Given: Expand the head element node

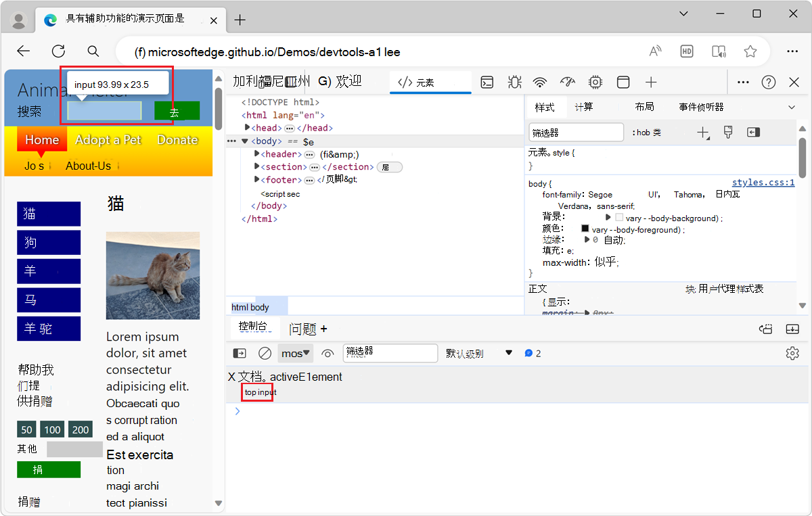Looking at the screenshot, I should point(248,128).
